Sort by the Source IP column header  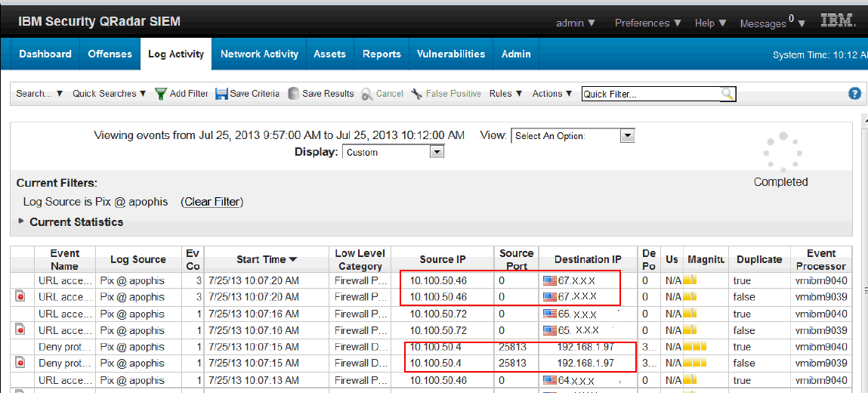click(x=442, y=259)
